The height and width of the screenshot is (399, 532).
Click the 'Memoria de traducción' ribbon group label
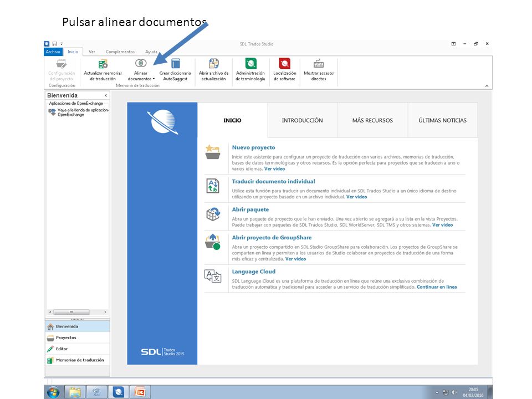pyautogui.click(x=137, y=85)
